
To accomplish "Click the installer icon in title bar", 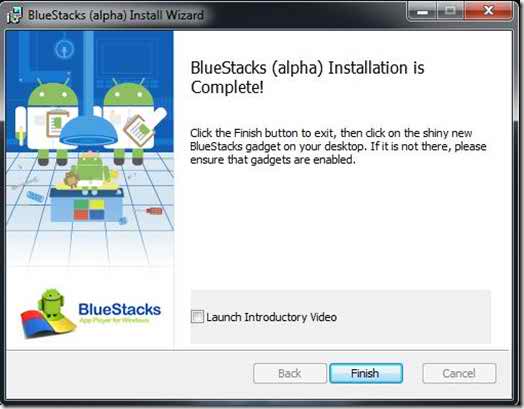I will tap(14, 15).
